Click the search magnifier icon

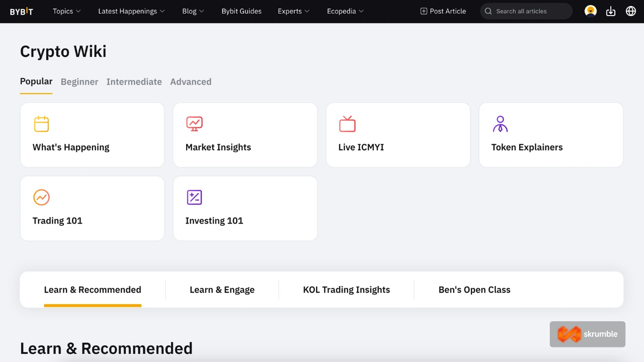tap(488, 11)
